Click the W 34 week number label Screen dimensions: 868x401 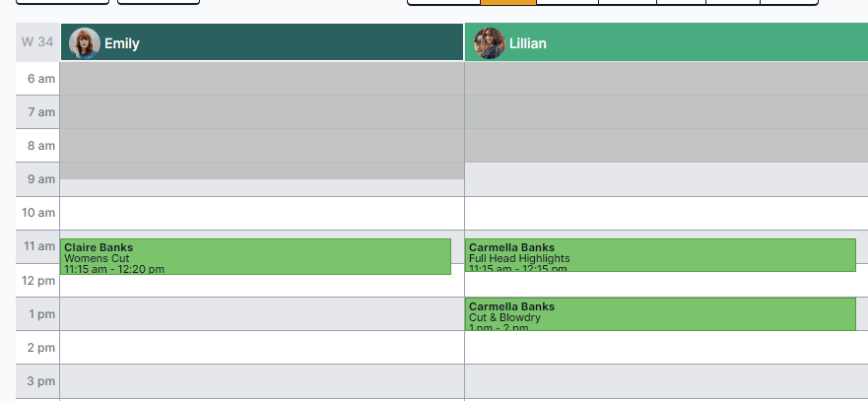pos(37,41)
